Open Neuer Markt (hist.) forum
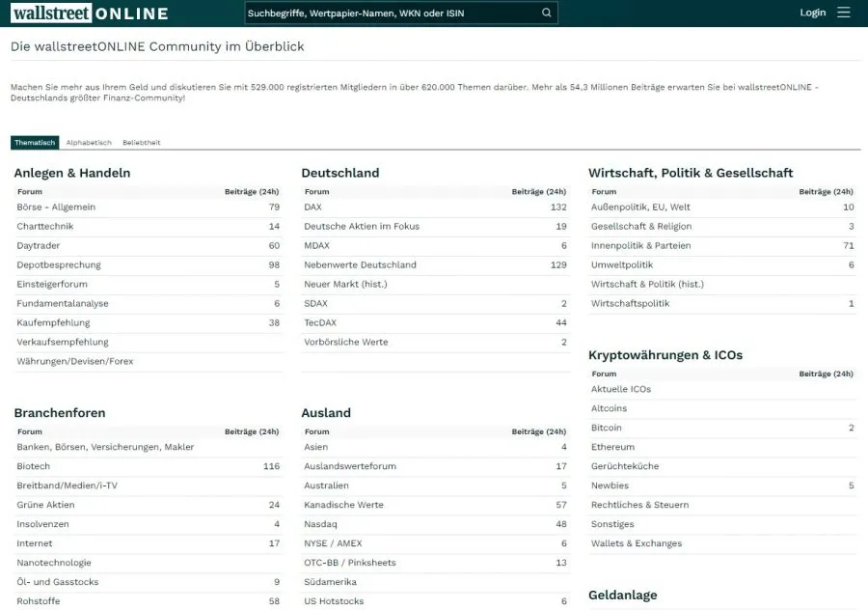 345,284
